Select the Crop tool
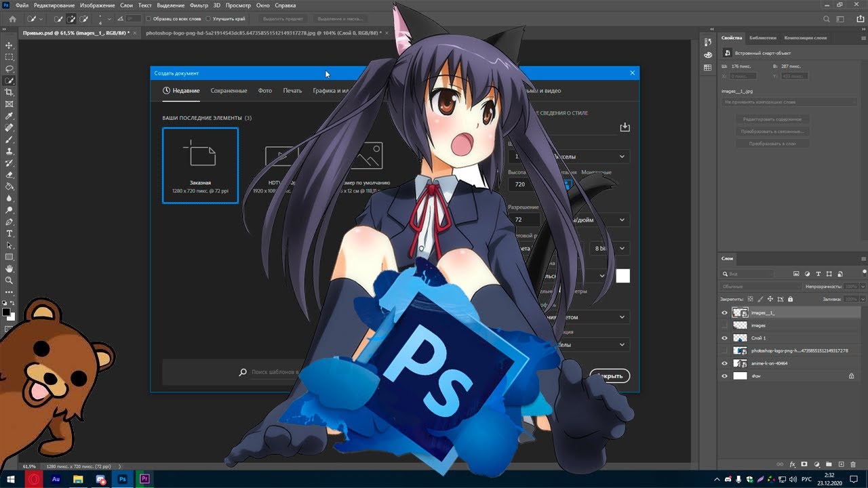Image resolution: width=868 pixels, height=488 pixels. tap(9, 92)
